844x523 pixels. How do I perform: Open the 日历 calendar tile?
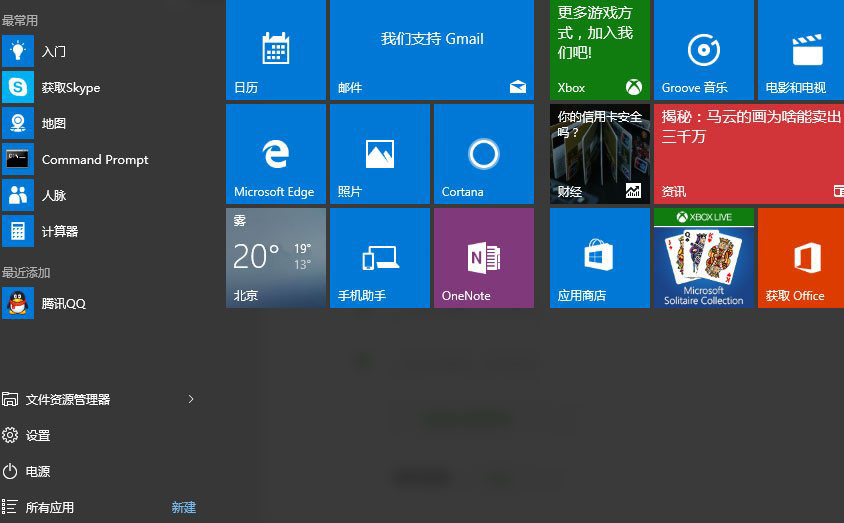tap(276, 50)
